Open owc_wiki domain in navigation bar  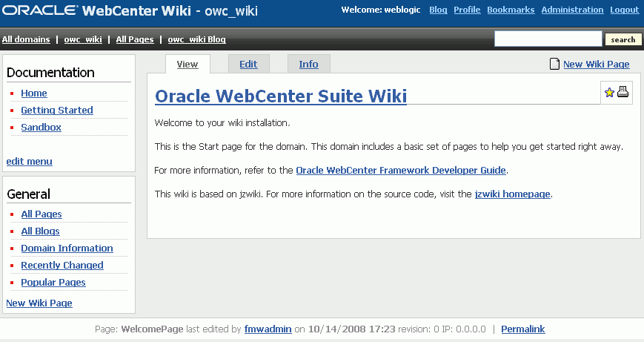coord(83,39)
